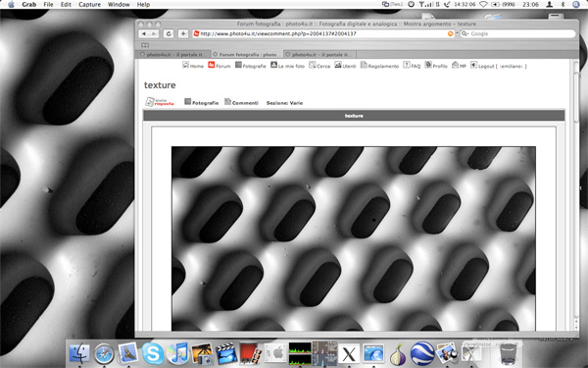Open the Skype icon in the Dock

tap(153, 353)
